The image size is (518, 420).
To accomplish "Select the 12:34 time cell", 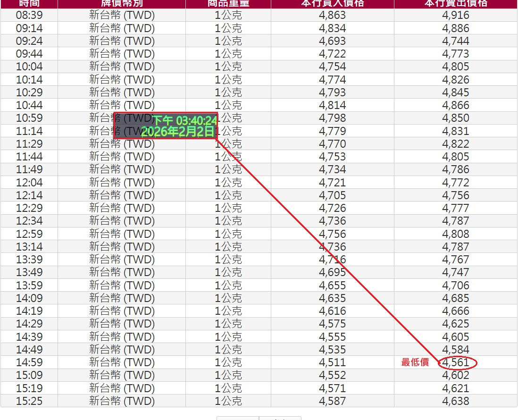I will [x=29, y=221].
